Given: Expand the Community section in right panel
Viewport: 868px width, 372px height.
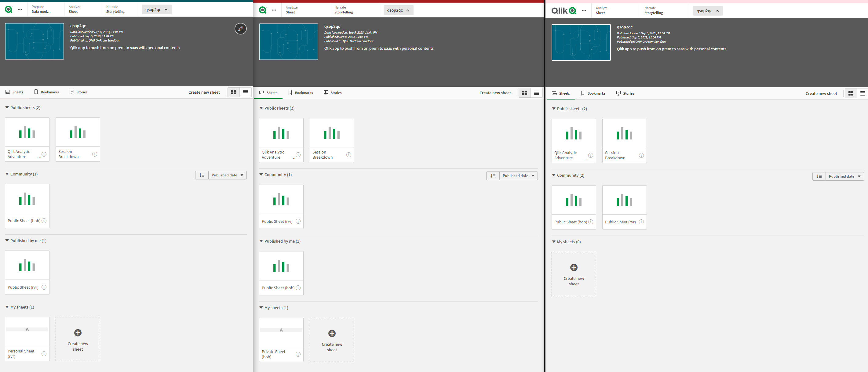Looking at the screenshot, I should 555,175.
